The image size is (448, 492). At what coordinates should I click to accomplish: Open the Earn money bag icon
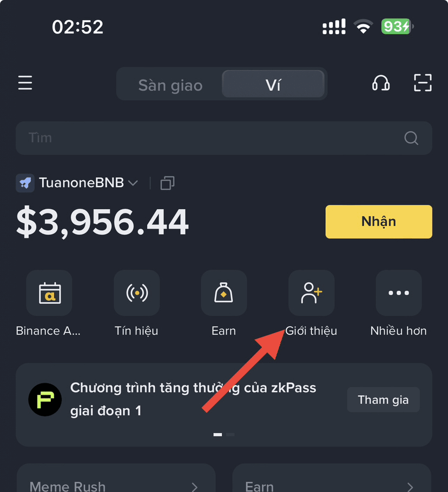click(x=224, y=292)
